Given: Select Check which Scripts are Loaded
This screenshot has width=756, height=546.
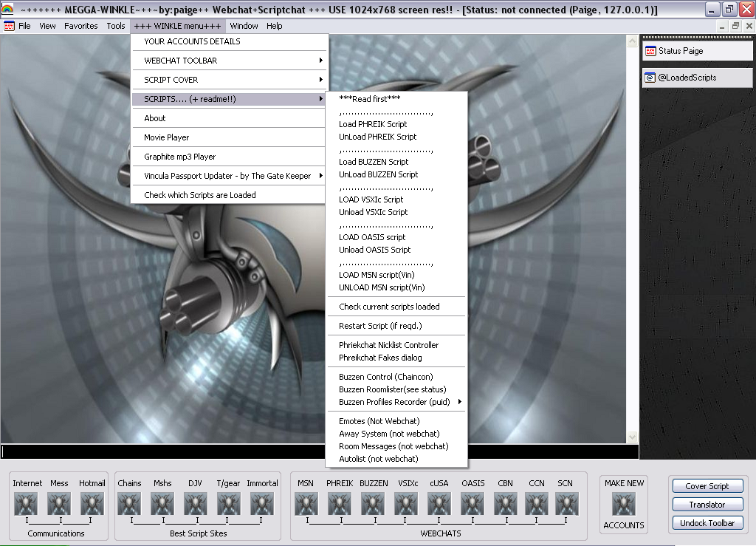Looking at the screenshot, I should 230,195.
